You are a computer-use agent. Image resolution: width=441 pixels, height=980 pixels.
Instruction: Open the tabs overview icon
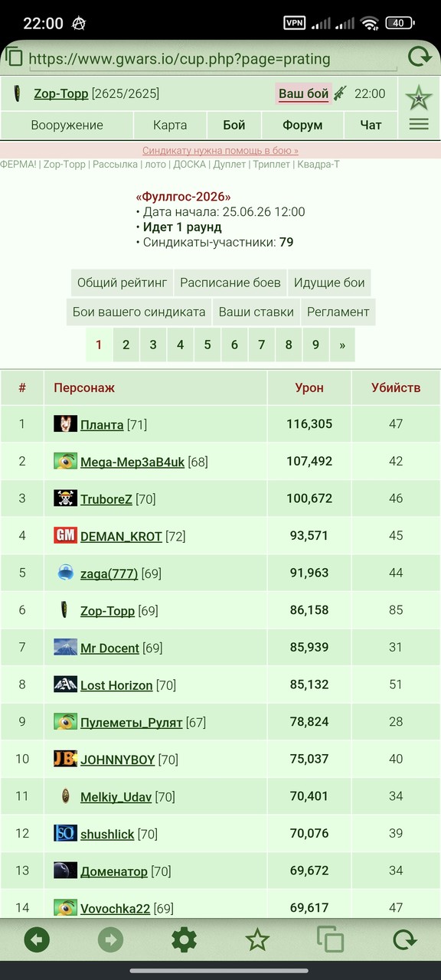(x=331, y=939)
